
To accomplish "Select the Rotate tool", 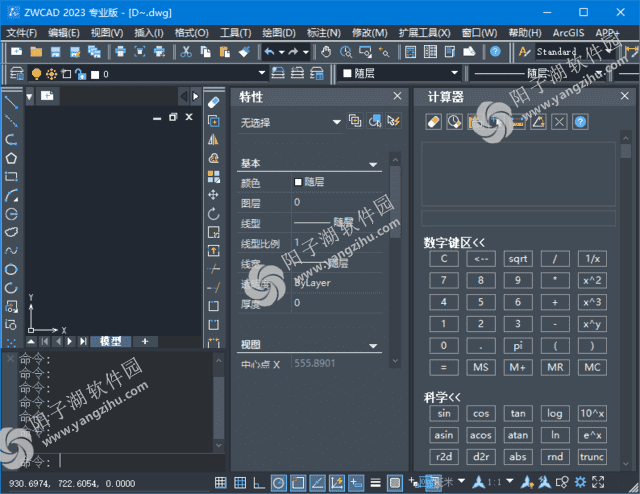I will [213, 214].
